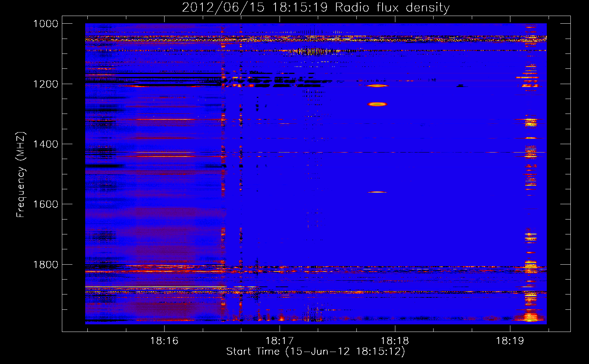The height and width of the screenshot is (364, 589).
Task: Click the plot title '2012/06/15 18:15:19 Radio flux density'
Action: 316,7
